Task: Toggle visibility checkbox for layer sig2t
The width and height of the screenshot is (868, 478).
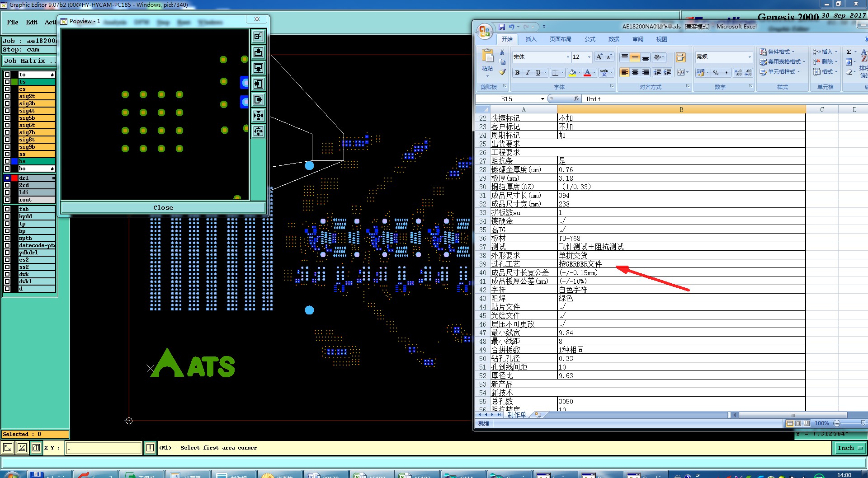Action: click(x=7, y=96)
